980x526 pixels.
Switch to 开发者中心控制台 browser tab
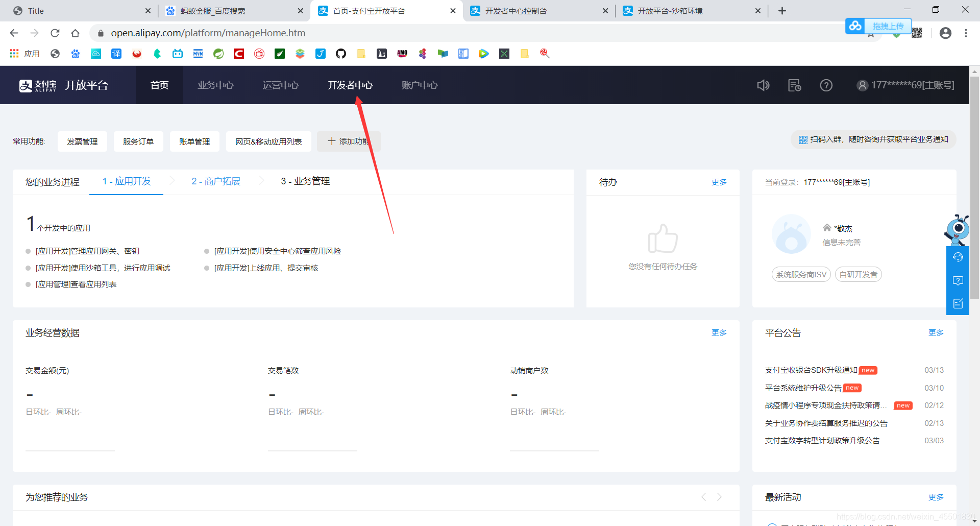pos(538,11)
